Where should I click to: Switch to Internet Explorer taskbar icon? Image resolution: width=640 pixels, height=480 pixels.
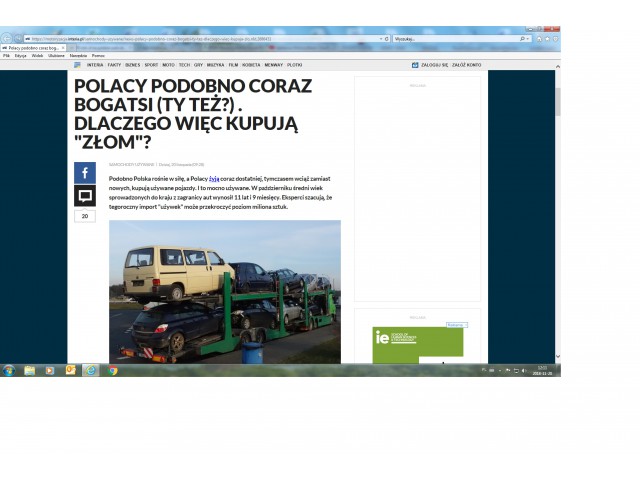tap(91, 370)
